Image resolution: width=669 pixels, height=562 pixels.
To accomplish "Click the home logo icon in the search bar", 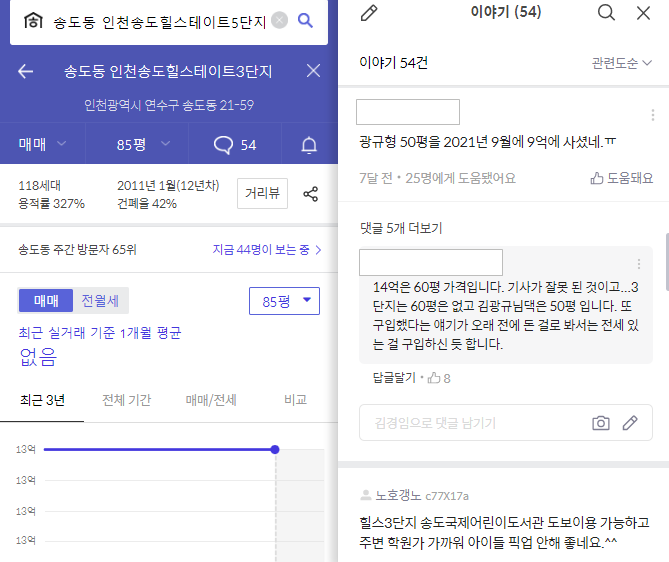I will (x=33, y=20).
